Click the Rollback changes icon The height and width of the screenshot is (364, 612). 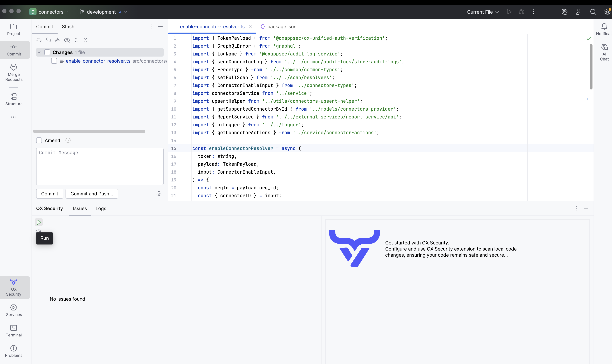pos(48,40)
